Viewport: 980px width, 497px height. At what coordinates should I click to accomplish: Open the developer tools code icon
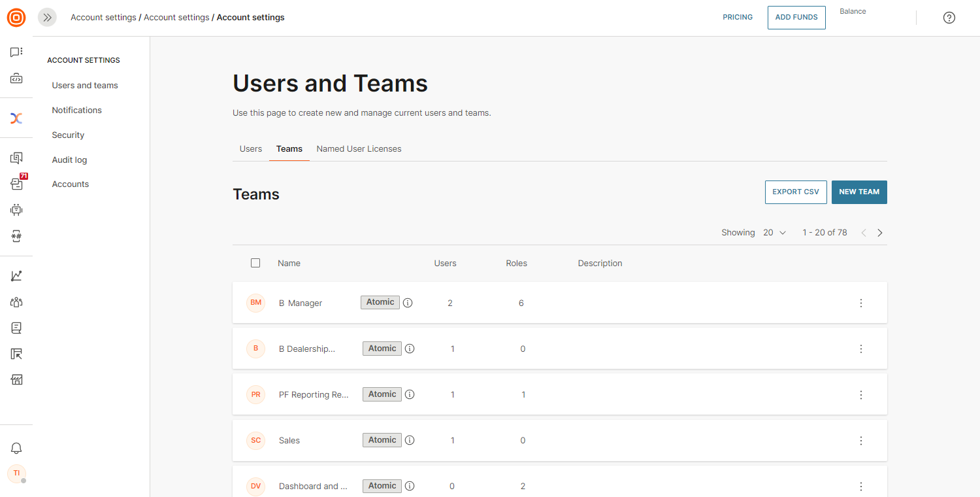tap(16, 78)
